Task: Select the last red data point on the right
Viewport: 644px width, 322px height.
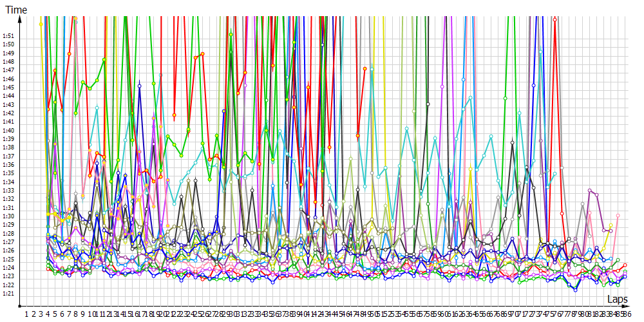Action: [625, 265]
